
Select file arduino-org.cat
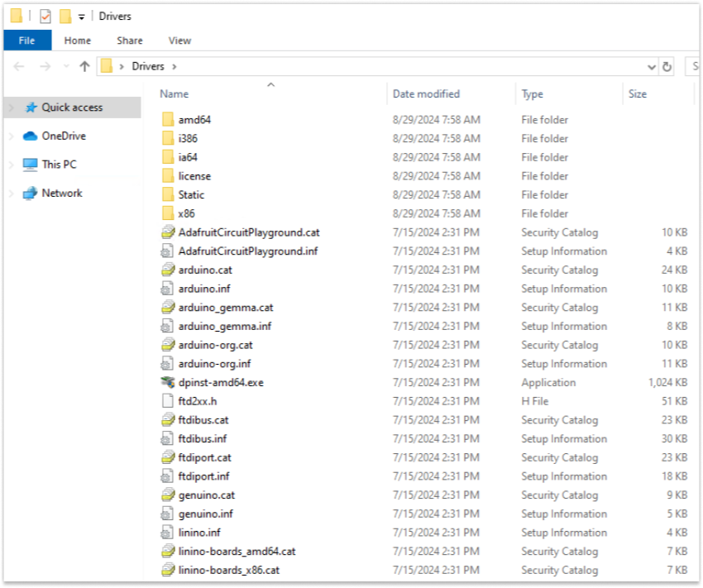pos(215,345)
